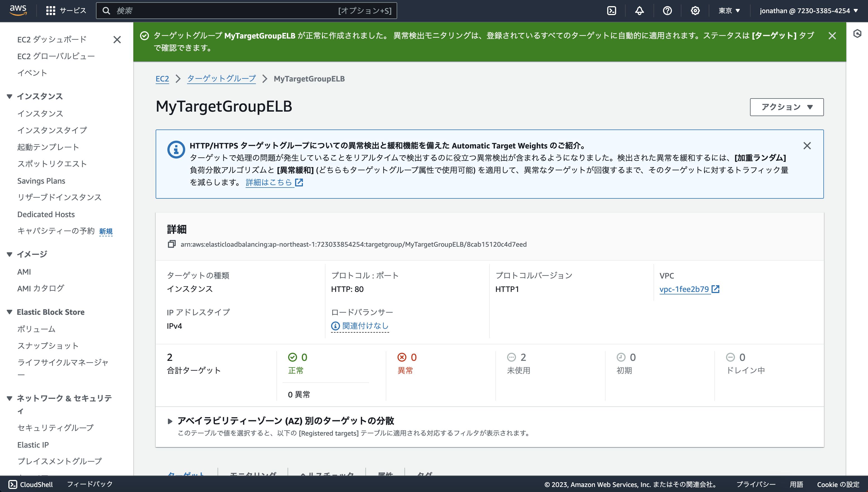
Task: Copy the target group ARN
Action: pos(172,244)
